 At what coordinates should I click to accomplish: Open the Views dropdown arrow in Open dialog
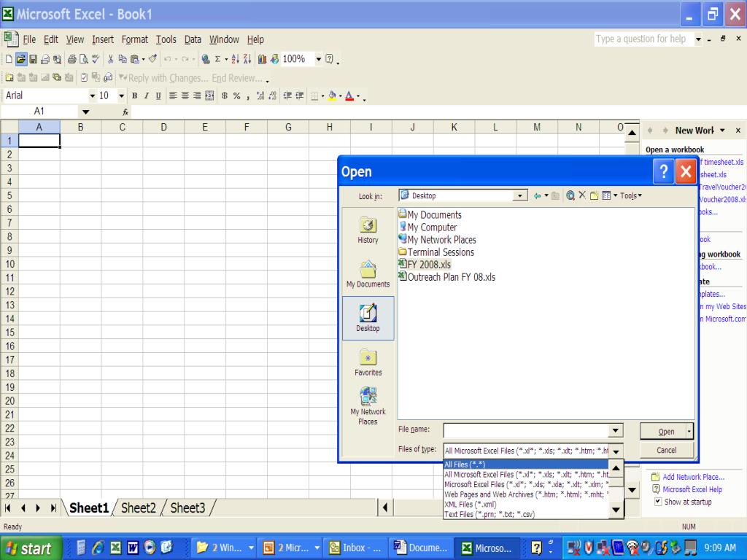(x=616, y=195)
